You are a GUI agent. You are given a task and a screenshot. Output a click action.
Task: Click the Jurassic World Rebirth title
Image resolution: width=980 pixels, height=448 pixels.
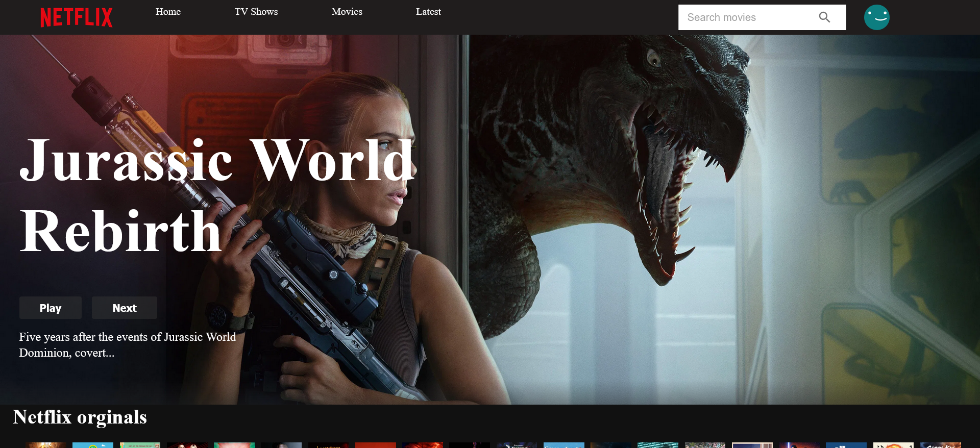(217, 195)
